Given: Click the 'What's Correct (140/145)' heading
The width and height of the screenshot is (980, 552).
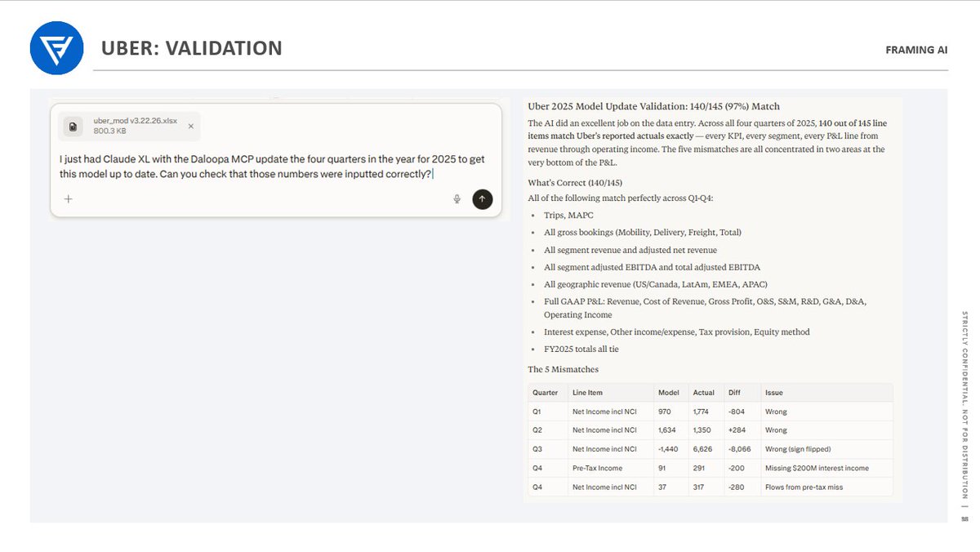Looking at the screenshot, I should 575,183.
